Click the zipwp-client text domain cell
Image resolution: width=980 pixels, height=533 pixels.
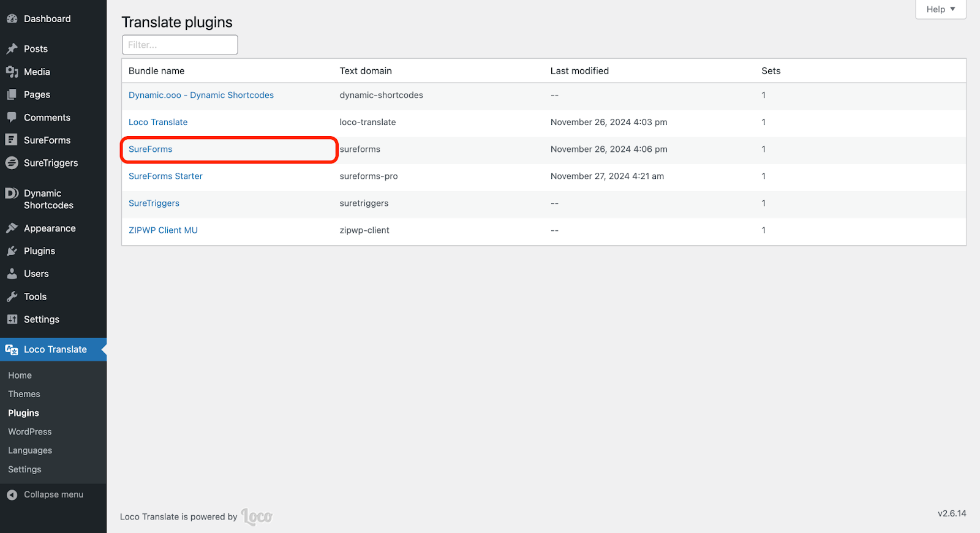point(364,230)
